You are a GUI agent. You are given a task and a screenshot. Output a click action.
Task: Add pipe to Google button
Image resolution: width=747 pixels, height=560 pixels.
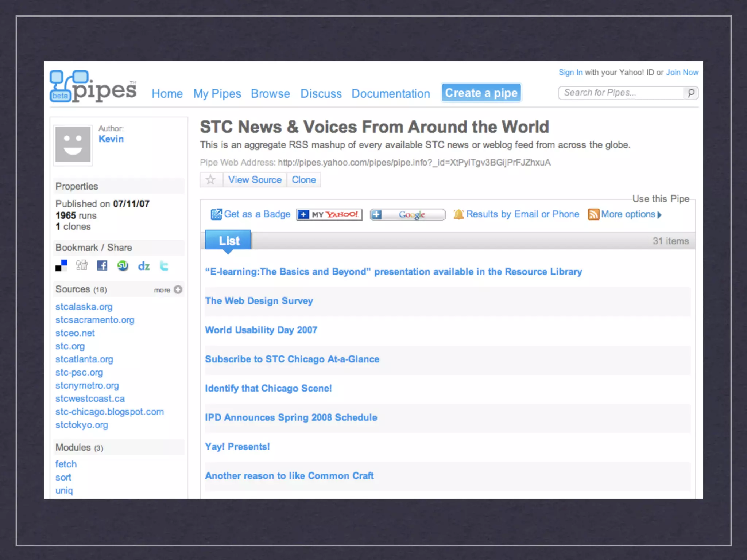tap(407, 214)
